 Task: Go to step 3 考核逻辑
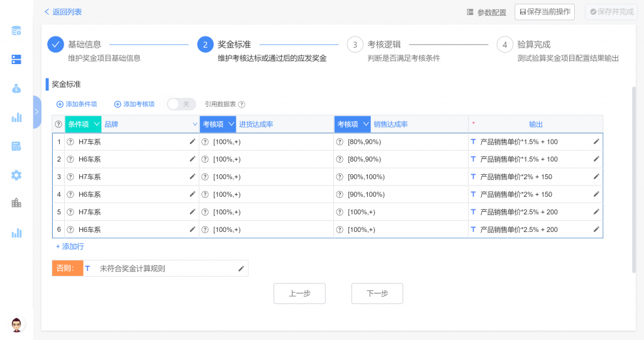pos(355,45)
